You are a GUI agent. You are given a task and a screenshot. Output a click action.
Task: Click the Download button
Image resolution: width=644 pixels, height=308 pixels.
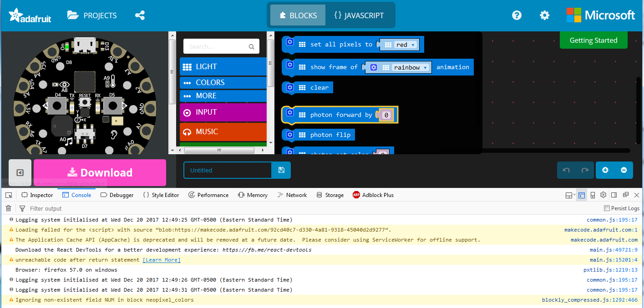pos(100,173)
